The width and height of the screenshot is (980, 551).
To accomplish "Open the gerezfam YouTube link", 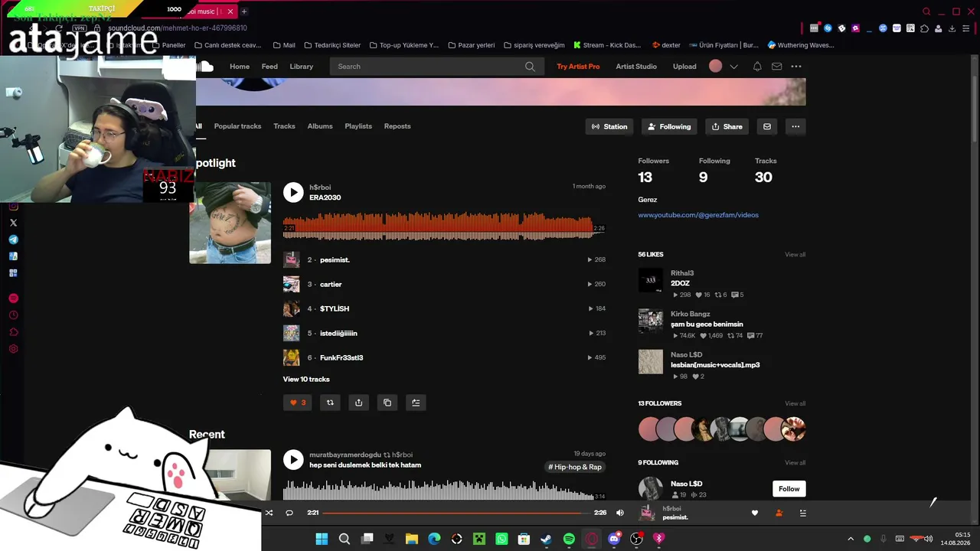I will point(698,215).
